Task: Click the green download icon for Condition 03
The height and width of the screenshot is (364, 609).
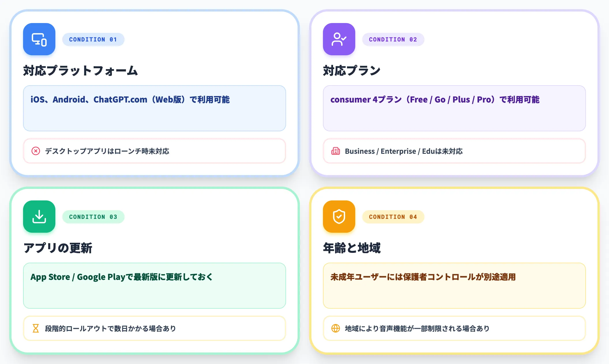Action: (39, 217)
